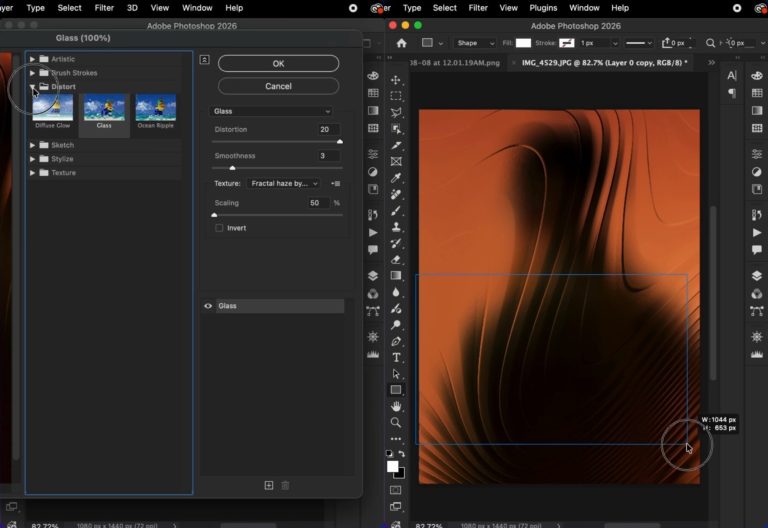Click the Smoothness slider track
Viewport: 768px width, 528px height.
pyautogui.click(x=277, y=168)
